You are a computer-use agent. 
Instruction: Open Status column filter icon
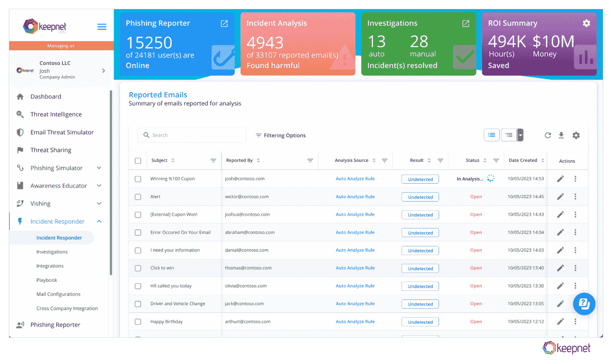click(496, 161)
